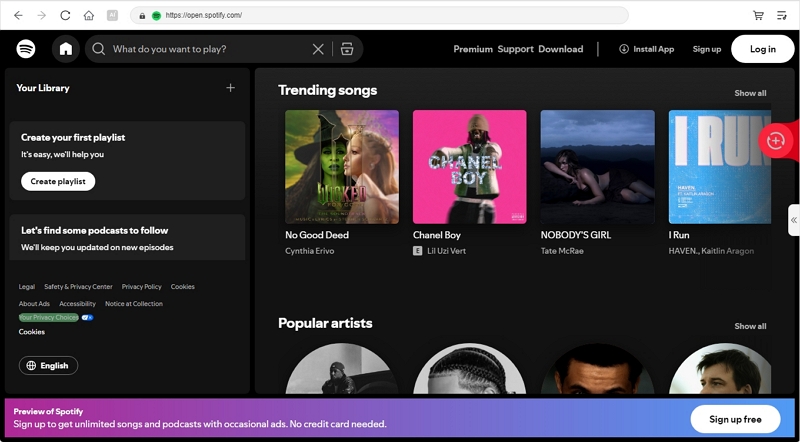Click the No Good Deed song title
Image resolution: width=800 pixels, height=442 pixels.
[x=317, y=235]
